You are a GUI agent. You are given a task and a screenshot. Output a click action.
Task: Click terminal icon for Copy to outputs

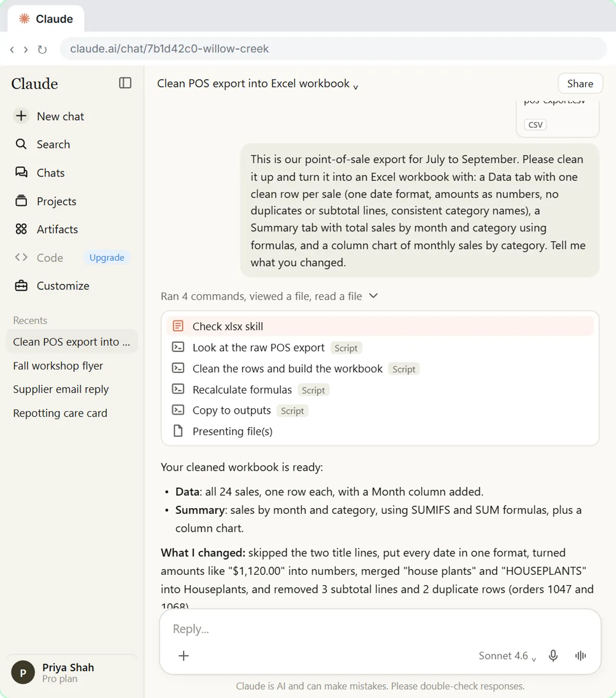point(178,410)
